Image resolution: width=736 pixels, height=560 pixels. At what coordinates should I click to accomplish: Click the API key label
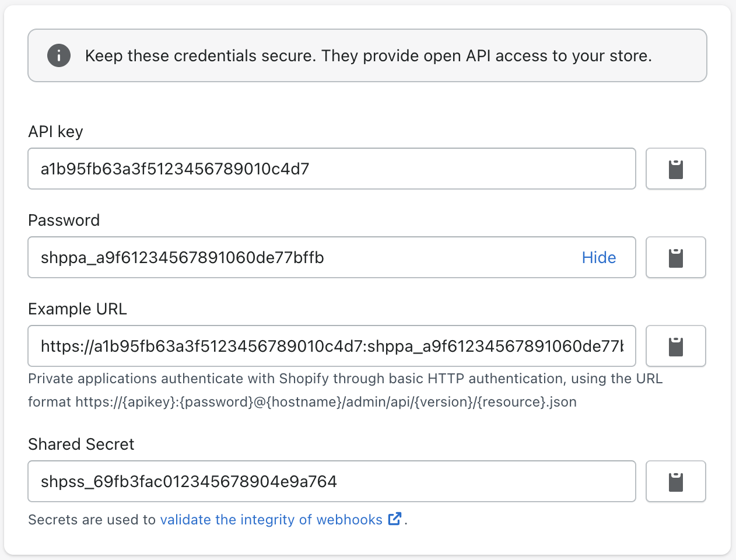coord(55,132)
